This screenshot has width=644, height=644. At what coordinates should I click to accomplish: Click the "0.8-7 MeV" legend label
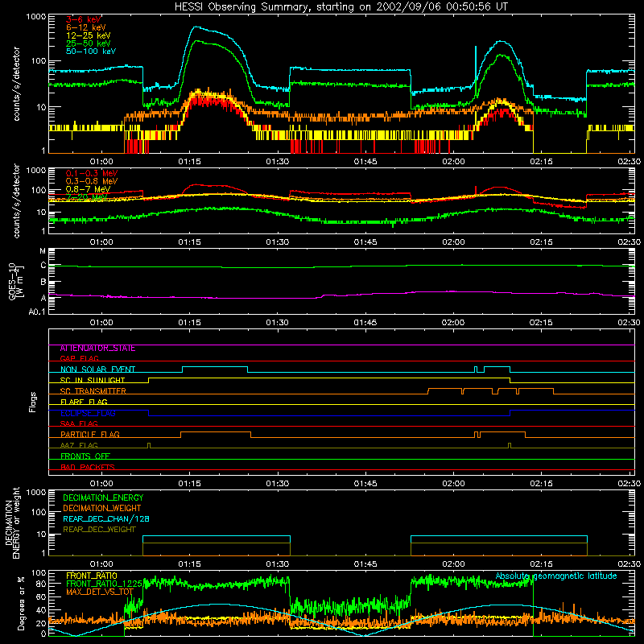pyautogui.click(x=88, y=189)
